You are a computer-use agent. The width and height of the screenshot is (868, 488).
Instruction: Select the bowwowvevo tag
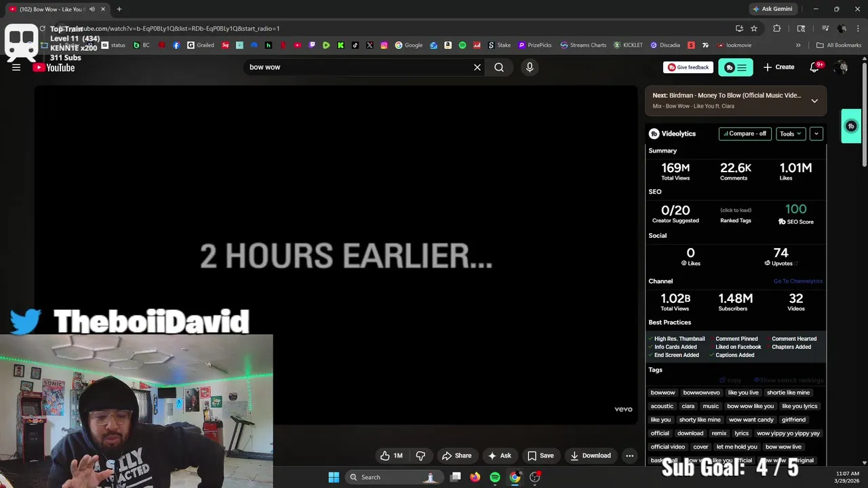701,392
